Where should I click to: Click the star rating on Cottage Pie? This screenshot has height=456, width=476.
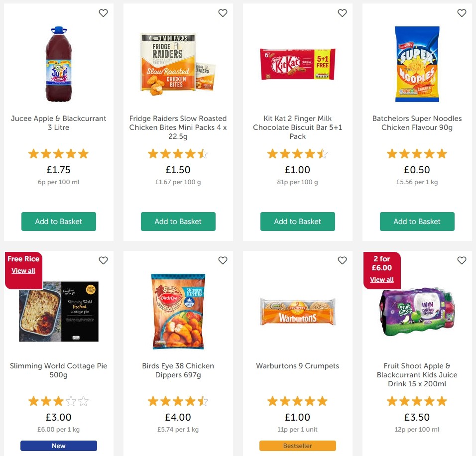pyautogui.click(x=58, y=401)
